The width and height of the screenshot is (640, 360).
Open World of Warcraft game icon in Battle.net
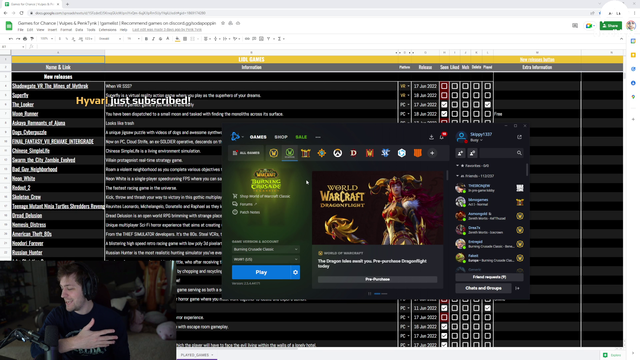(273, 153)
